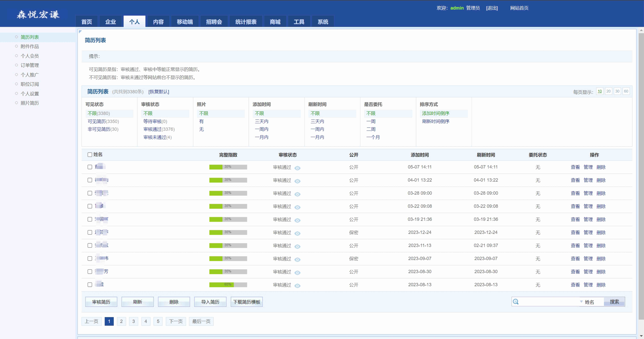Check the row added 2023-12-24
The height and width of the screenshot is (339, 644).
pos(90,232)
